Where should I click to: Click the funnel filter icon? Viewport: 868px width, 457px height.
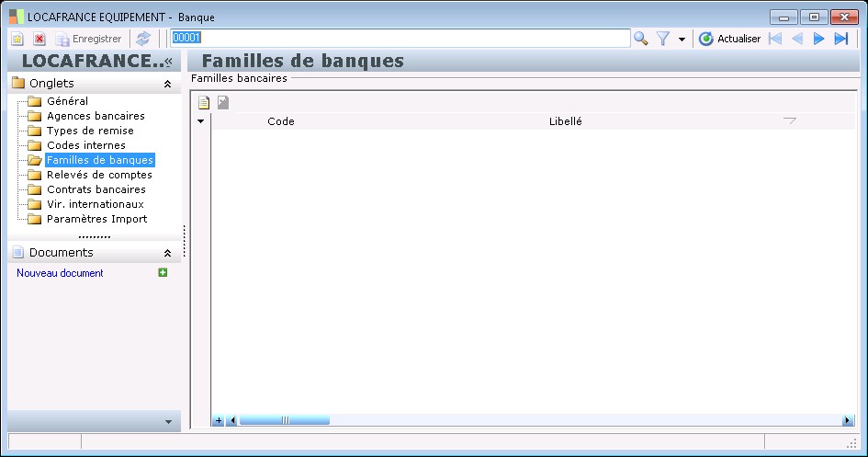coord(662,39)
